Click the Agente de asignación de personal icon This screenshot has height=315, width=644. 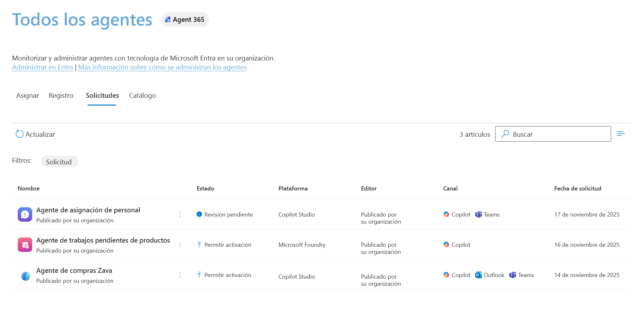click(25, 215)
